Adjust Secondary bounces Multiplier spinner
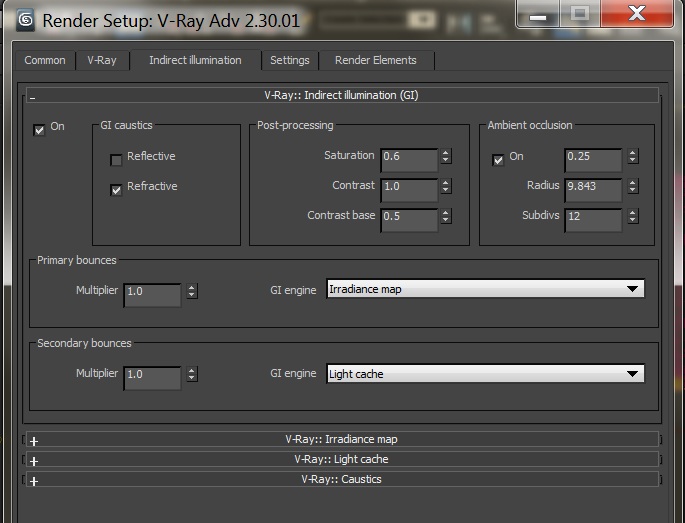The width and height of the screenshot is (685, 523). pyautogui.click(x=192, y=374)
